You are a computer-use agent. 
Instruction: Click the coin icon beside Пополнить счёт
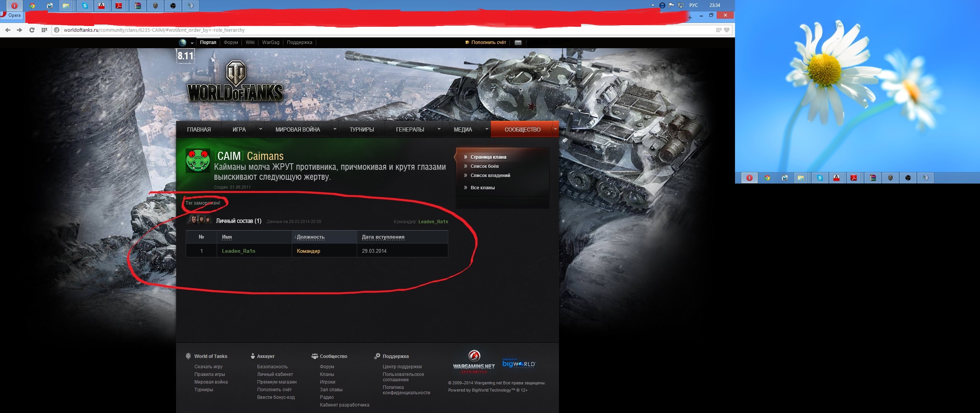467,42
